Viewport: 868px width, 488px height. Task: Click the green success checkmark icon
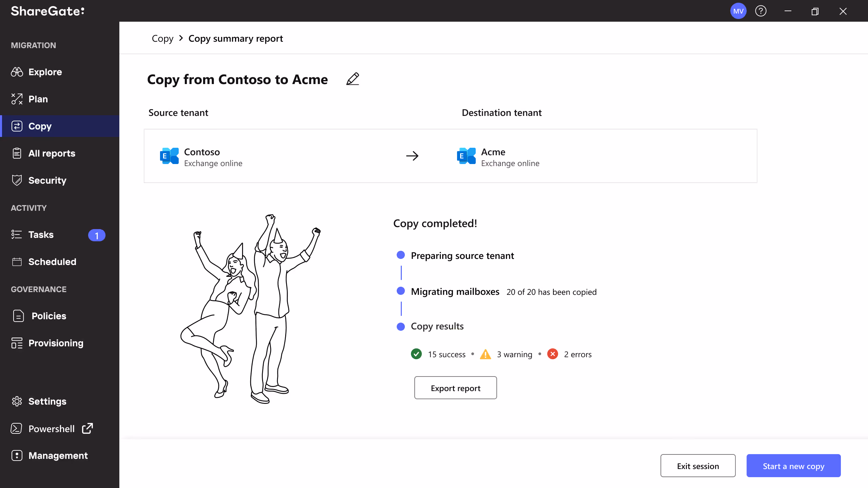point(416,354)
